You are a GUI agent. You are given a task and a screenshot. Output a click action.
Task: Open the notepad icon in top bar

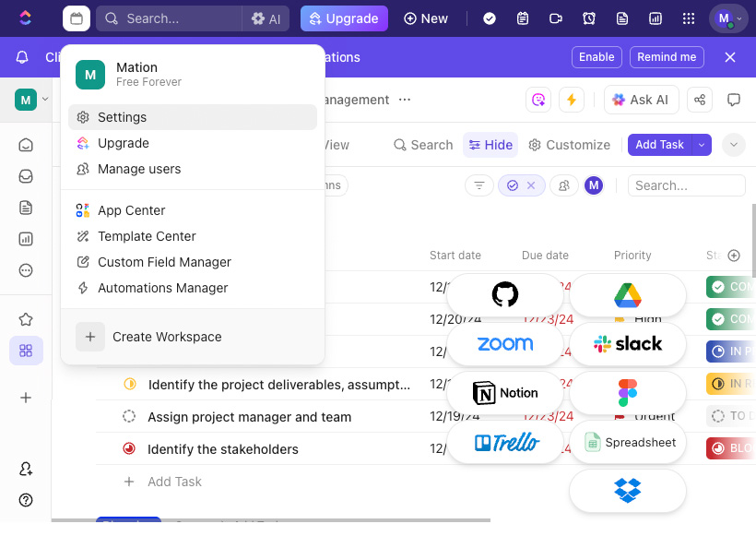pos(523,18)
